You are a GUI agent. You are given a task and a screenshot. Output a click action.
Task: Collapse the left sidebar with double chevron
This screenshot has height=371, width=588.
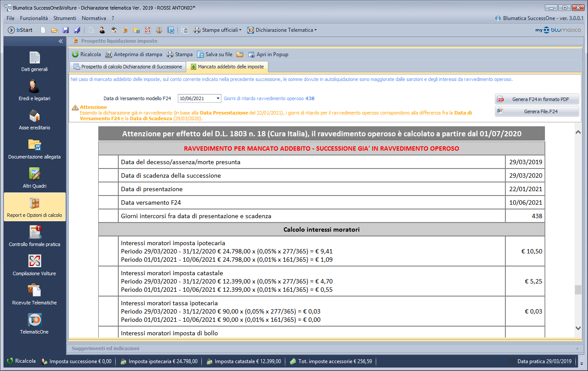(61, 41)
